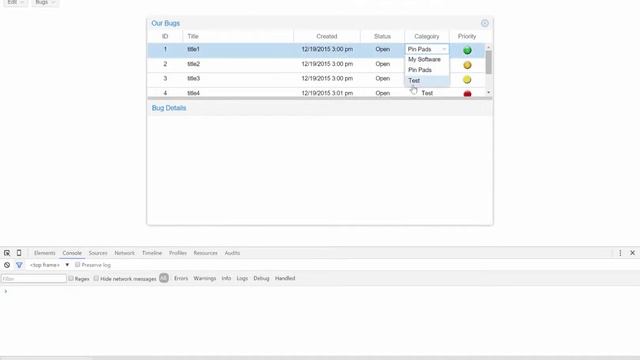
Task: Sort by the Title column header
Action: point(238,36)
